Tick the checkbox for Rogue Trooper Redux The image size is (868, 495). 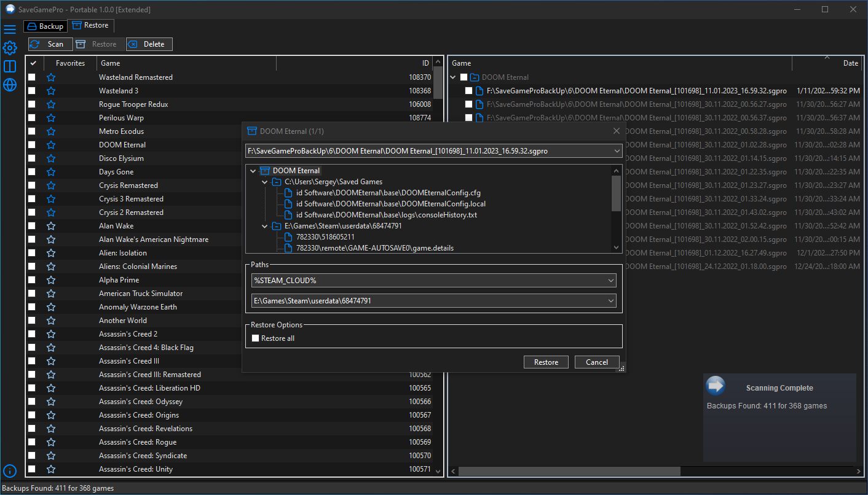click(32, 104)
